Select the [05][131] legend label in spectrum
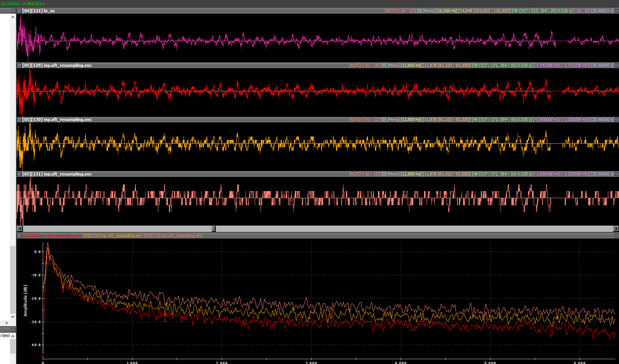Image resolution: width=619 pixels, height=364 pixels. [173, 236]
